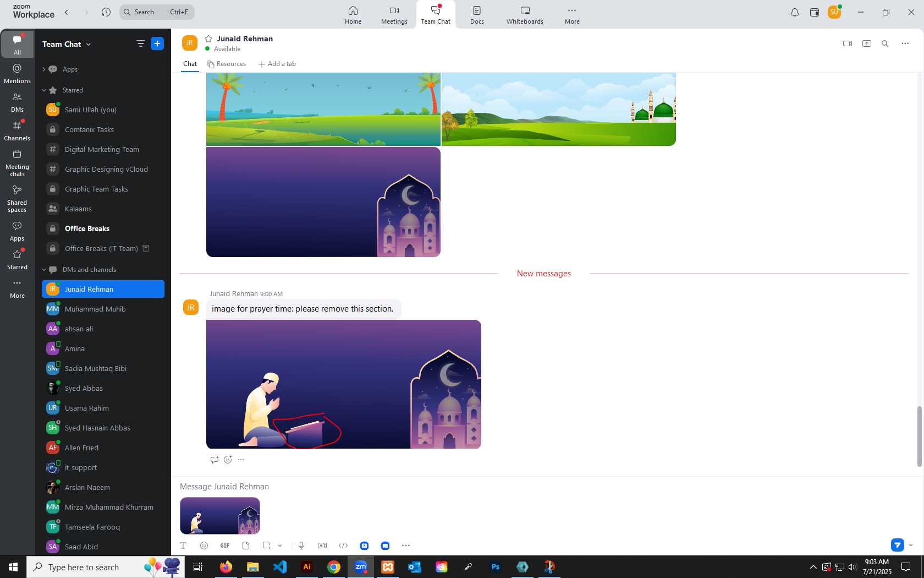
Task: Open the calendar icon in top bar
Action: [x=815, y=12]
